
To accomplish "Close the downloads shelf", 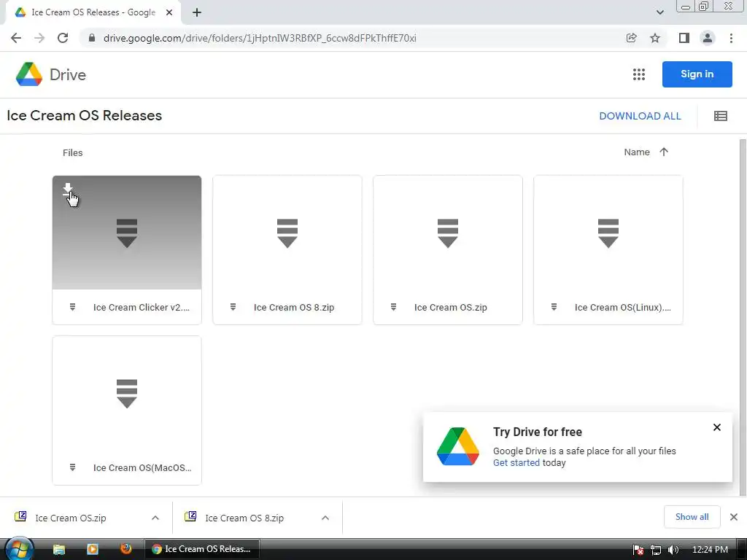I will 734,517.
